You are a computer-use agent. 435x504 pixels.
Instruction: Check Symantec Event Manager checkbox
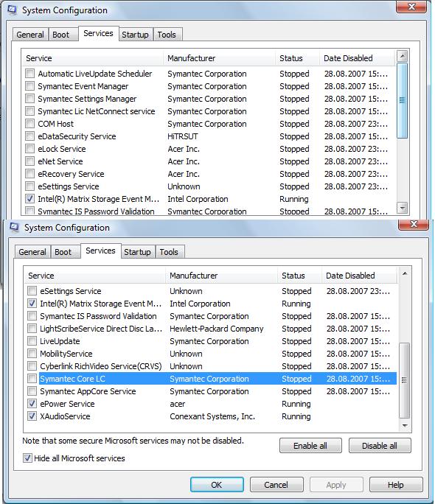(x=30, y=85)
